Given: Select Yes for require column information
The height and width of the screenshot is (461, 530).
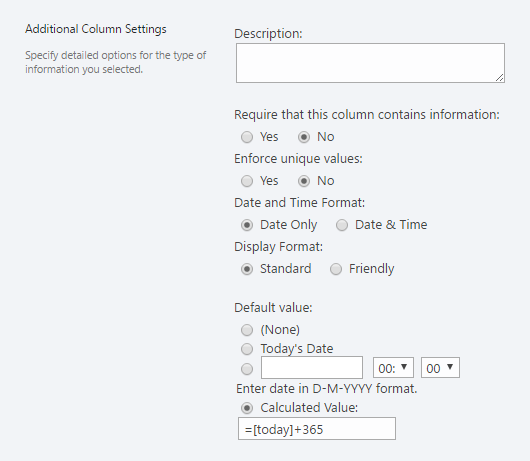Looking at the screenshot, I should coord(247,137).
